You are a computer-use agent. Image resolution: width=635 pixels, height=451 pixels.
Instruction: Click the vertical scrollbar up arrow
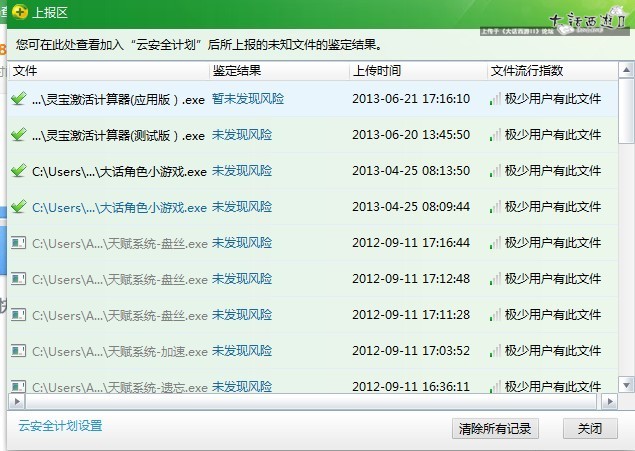click(x=626, y=70)
